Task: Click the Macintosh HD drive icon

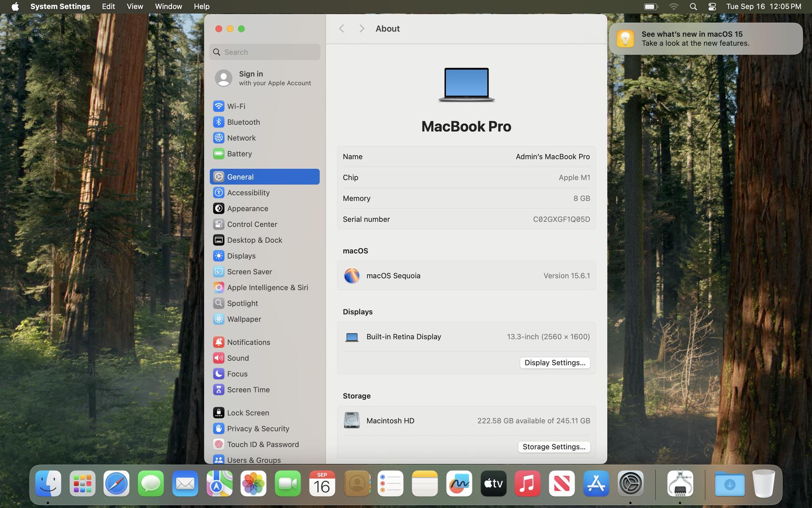Action: tap(351, 421)
